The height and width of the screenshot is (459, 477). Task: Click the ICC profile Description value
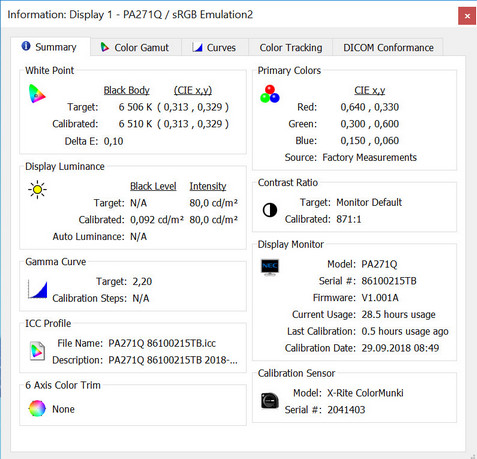(x=173, y=360)
